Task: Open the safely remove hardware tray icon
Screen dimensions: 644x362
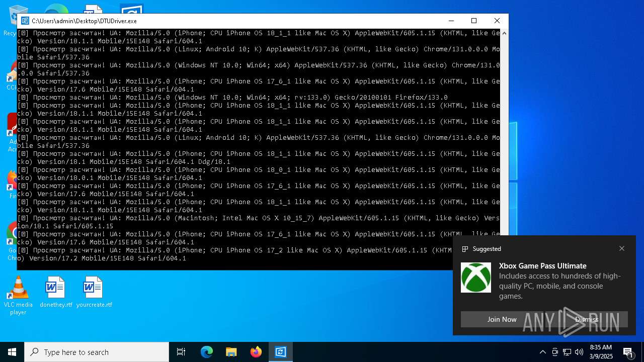Action: coord(555,352)
